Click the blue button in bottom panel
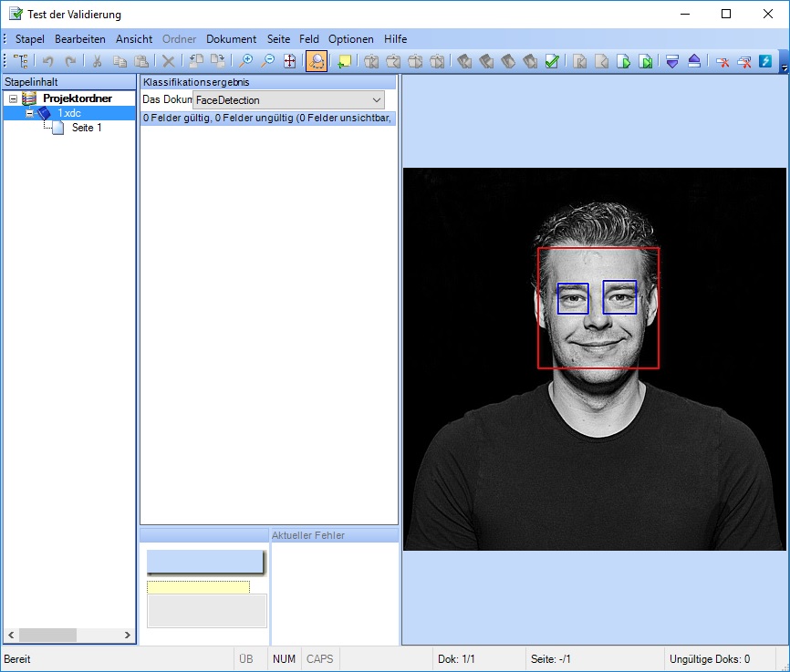Screen dimensions: 790x672 [x=204, y=562]
